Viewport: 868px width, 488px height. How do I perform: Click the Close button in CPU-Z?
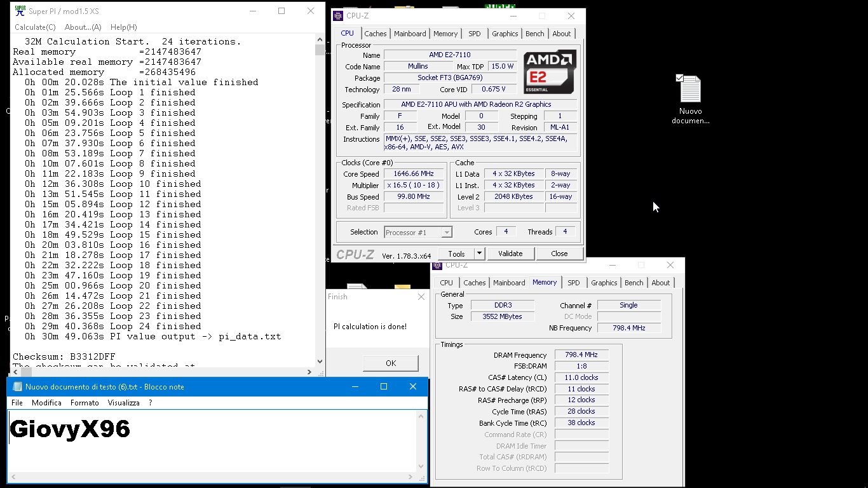click(559, 254)
